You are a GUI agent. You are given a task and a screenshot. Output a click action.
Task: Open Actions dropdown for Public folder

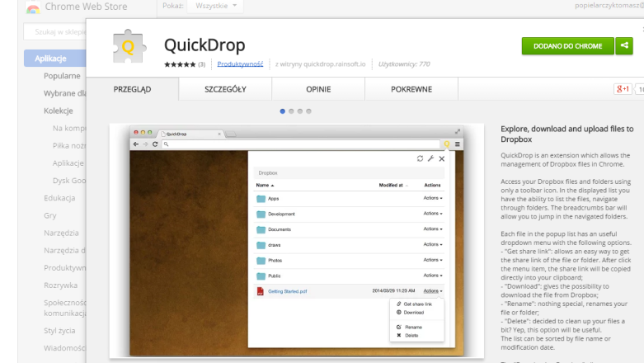[x=433, y=276]
